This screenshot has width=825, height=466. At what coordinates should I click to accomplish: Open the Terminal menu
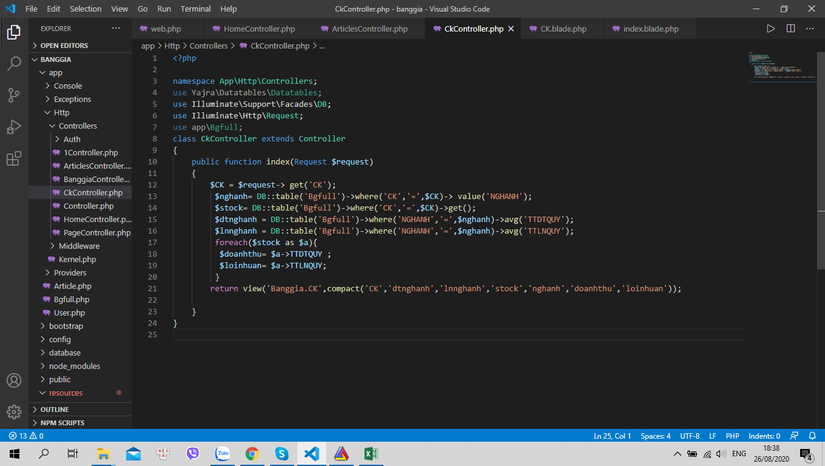click(195, 8)
